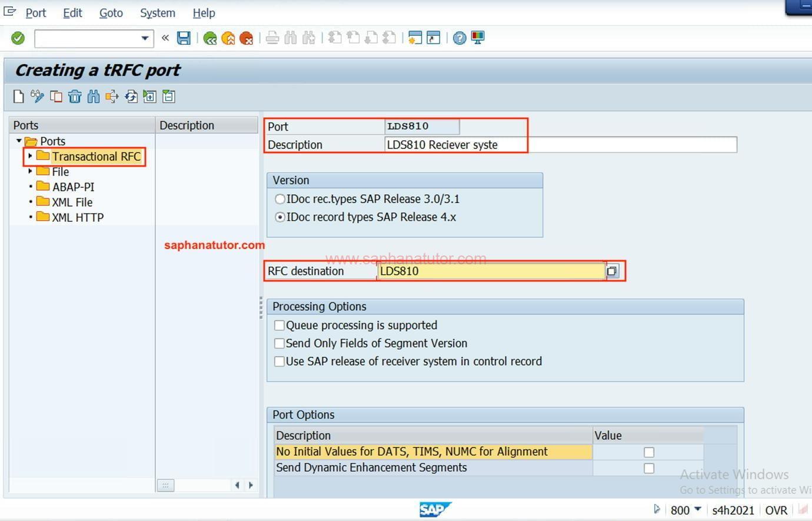The width and height of the screenshot is (812, 521).
Task: Click the Find binoculars icon in application toolbar
Action: (94, 97)
